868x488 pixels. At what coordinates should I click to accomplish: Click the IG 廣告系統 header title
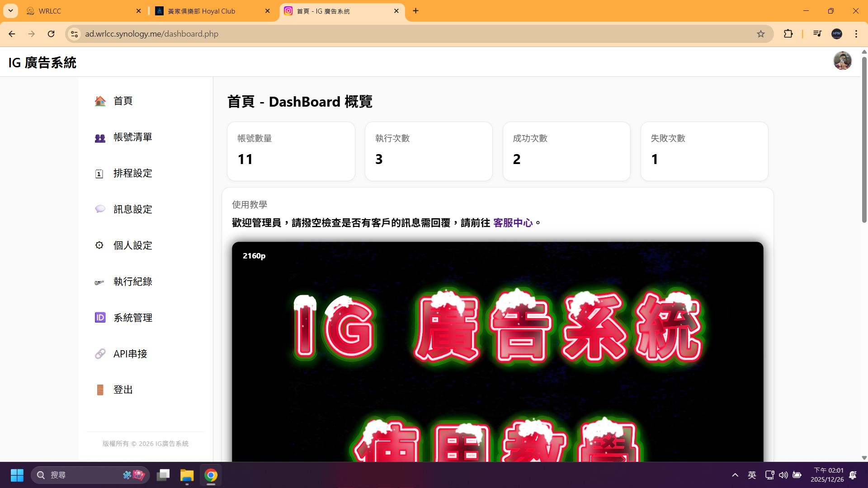pyautogui.click(x=42, y=63)
